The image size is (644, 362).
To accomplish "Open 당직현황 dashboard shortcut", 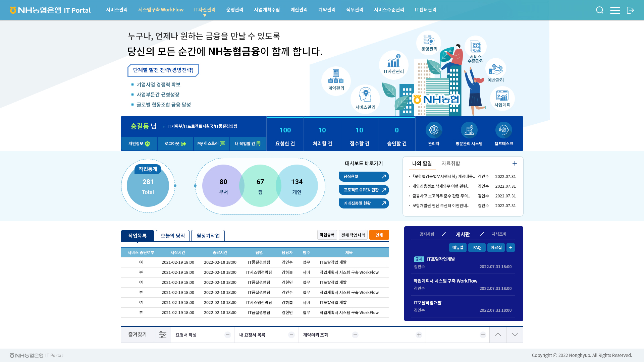I will tap(364, 176).
